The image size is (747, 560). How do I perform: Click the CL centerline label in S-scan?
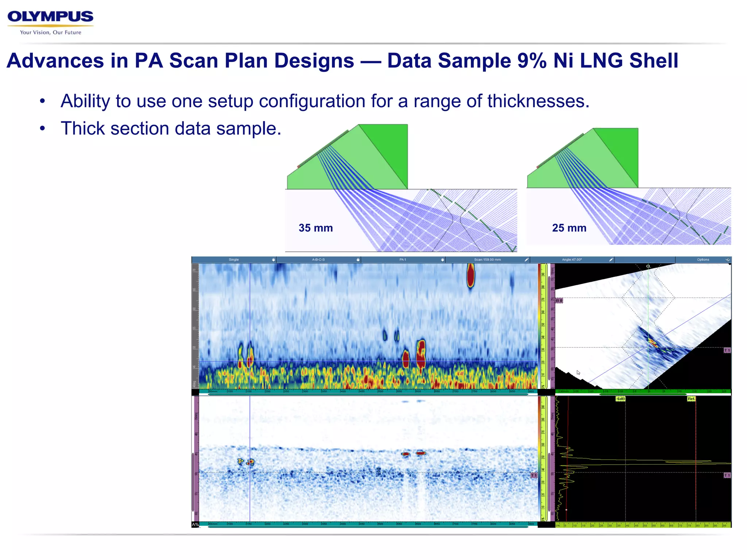tap(648, 267)
